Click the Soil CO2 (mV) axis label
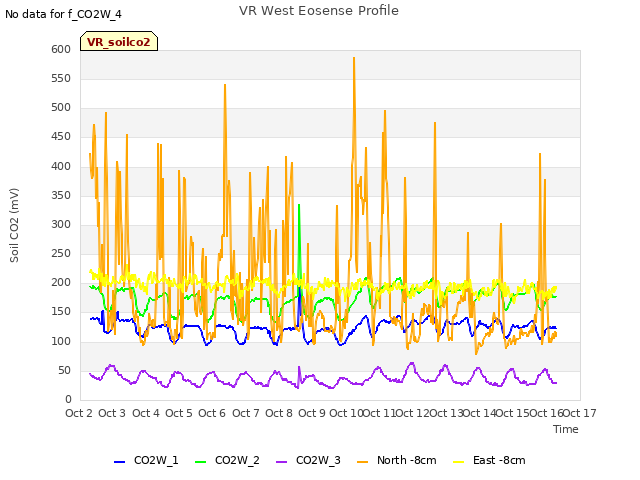This screenshot has height=480, width=640. coord(14,225)
